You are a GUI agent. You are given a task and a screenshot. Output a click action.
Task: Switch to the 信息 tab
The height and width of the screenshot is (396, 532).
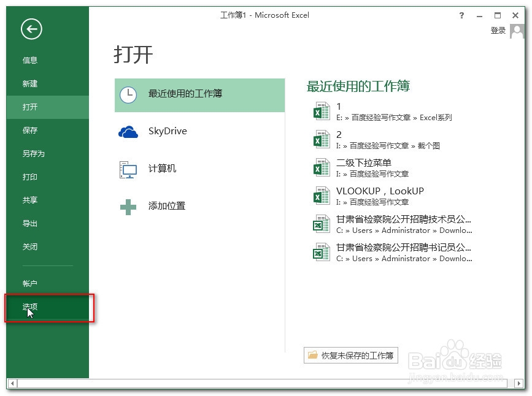[30, 60]
